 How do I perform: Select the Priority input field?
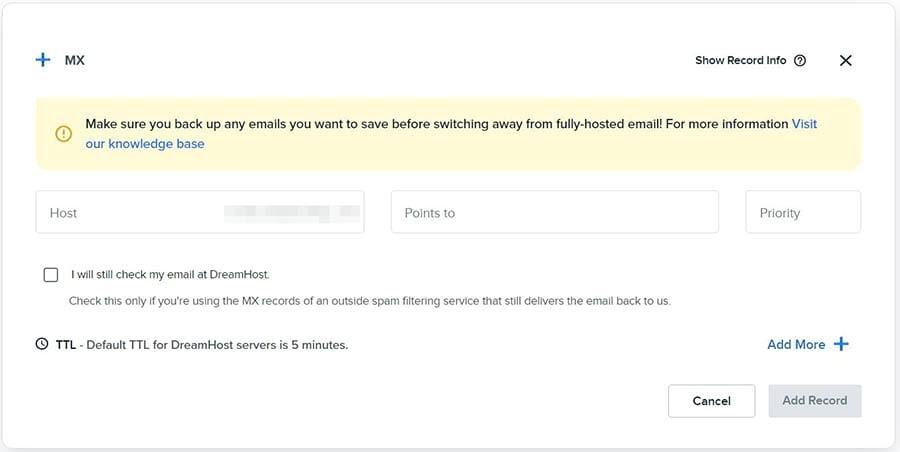(x=802, y=213)
